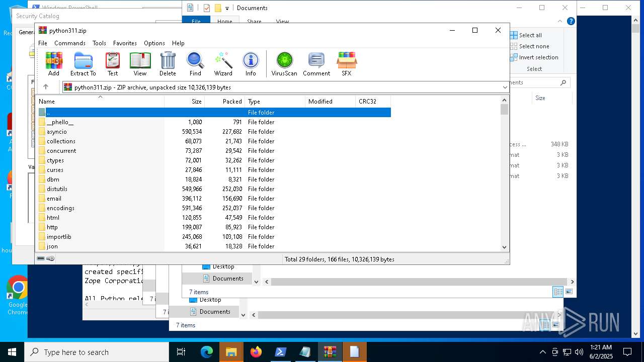Select the concurrent folder row
This screenshot has height=362, width=644.
tap(214, 151)
